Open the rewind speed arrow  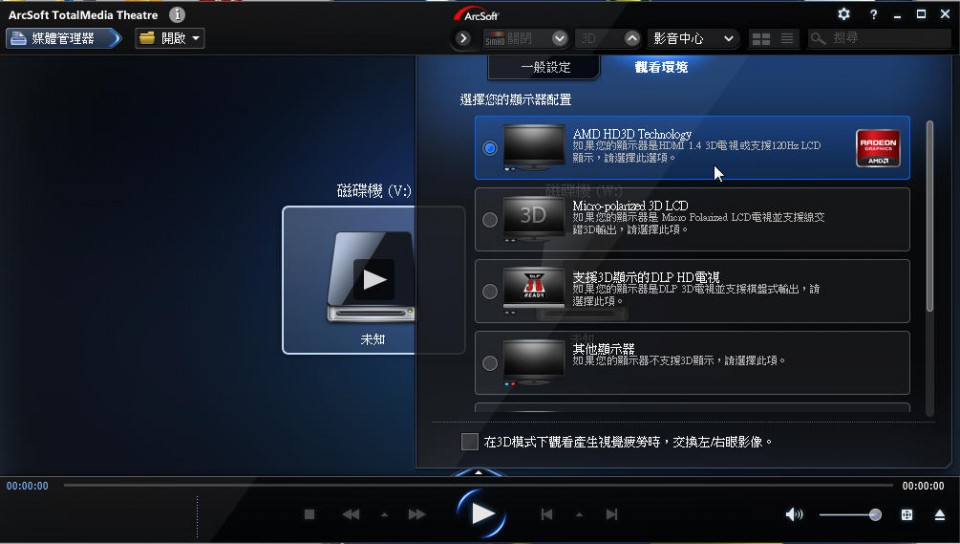coord(384,515)
